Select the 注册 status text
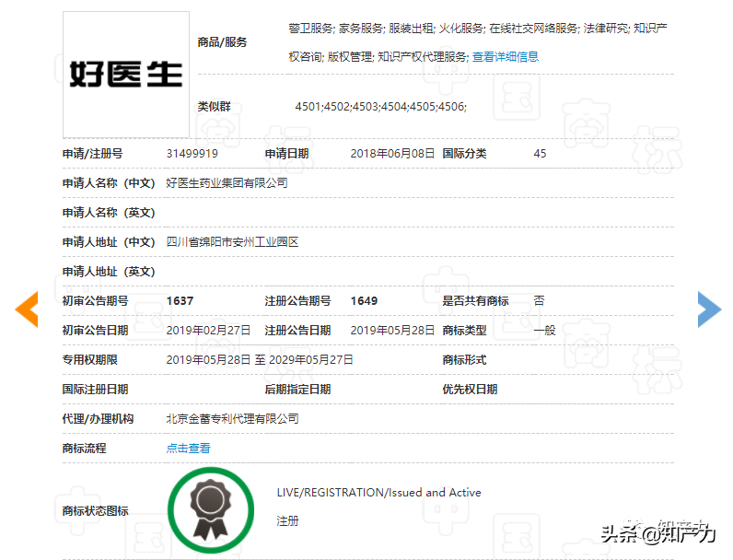This screenshot has height=560, width=733. [287, 520]
